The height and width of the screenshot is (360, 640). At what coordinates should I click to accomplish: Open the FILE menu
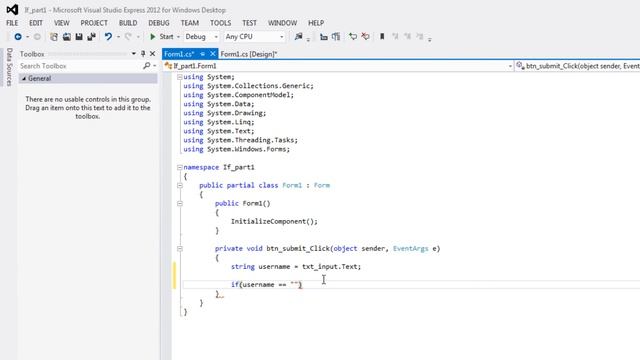12,23
